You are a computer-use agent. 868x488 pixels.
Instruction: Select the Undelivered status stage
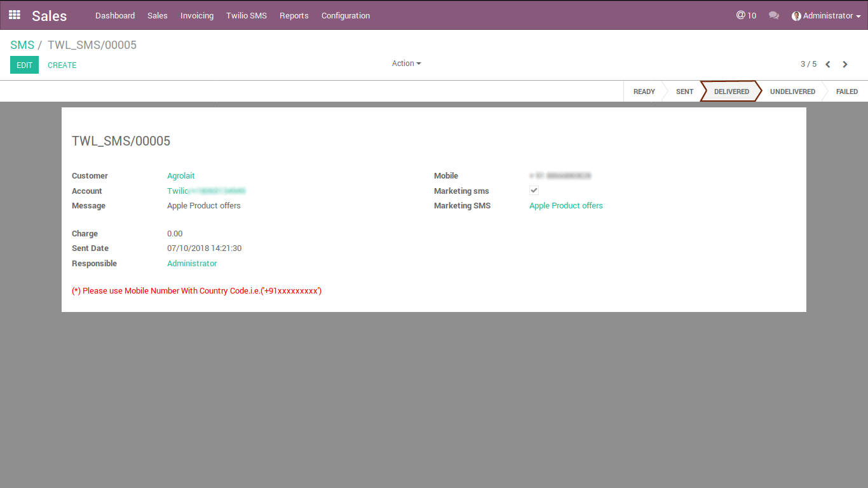[792, 91]
